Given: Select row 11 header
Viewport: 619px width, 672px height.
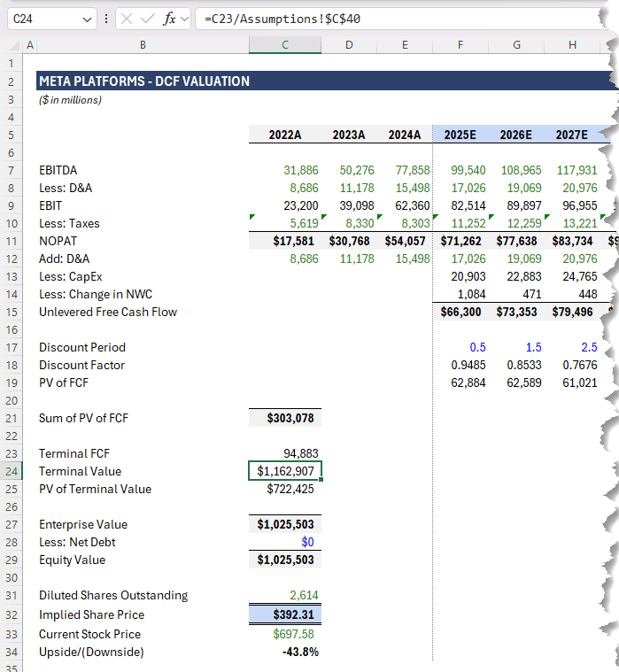Looking at the screenshot, I should pyautogui.click(x=12, y=242).
